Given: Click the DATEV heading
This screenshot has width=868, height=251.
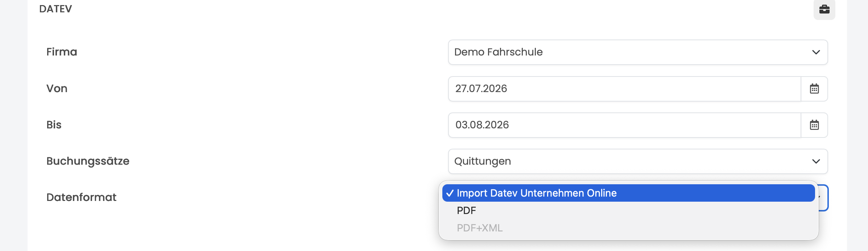Looking at the screenshot, I should coord(55,9).
